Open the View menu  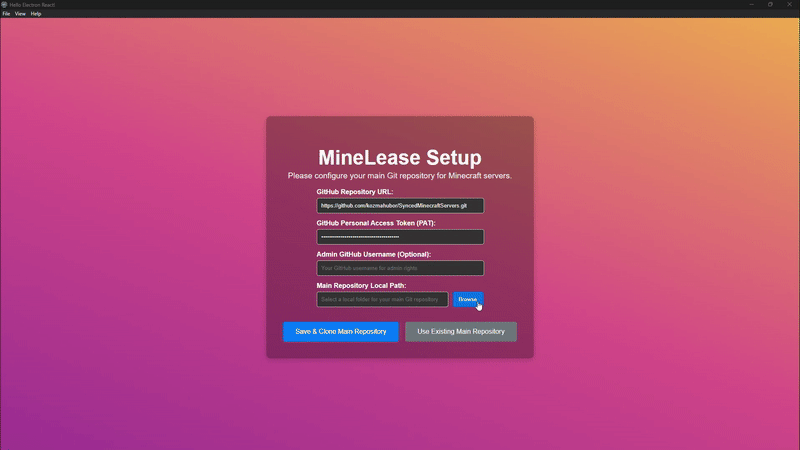[20, 14]
